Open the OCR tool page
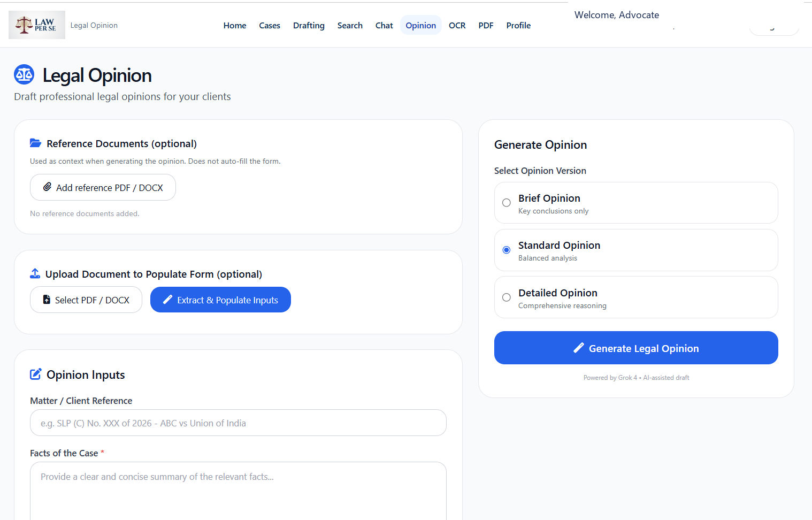Image resolution: width=812 pixels, height=520 pixels. click(457, 25)
